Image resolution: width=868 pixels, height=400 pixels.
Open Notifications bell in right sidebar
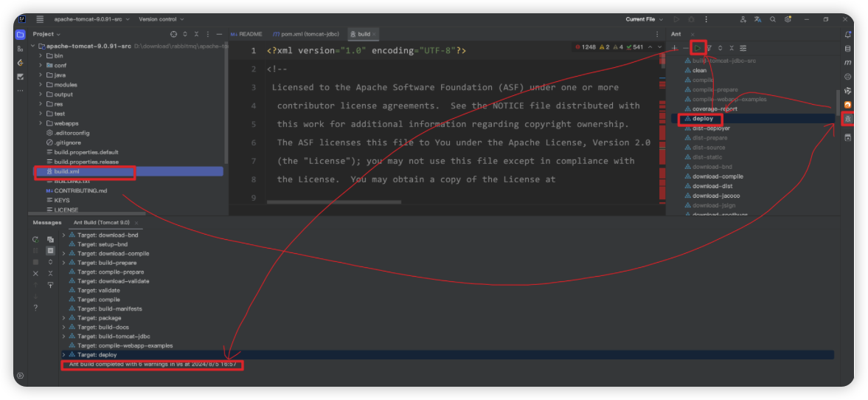point(847,35)
